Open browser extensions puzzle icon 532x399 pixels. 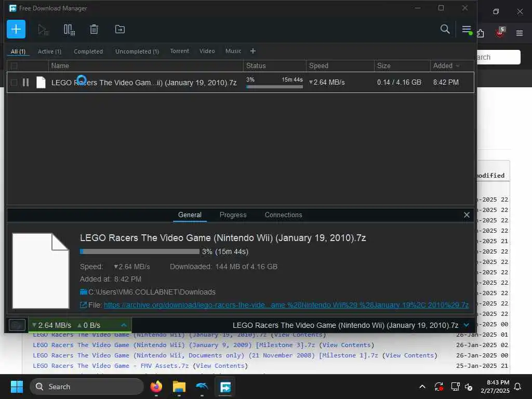pyautogui.click(x=481, y=33)
